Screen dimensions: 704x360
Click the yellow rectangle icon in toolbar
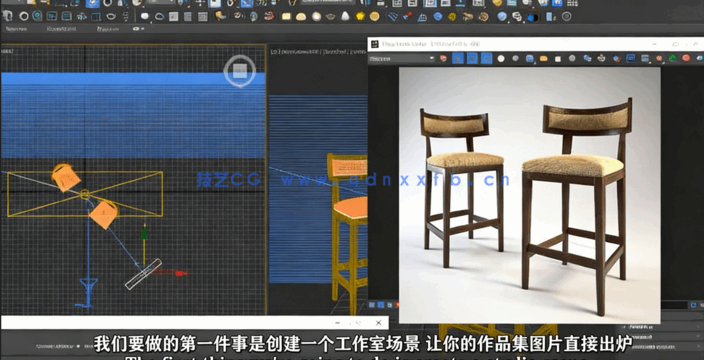tap(286, 17)
